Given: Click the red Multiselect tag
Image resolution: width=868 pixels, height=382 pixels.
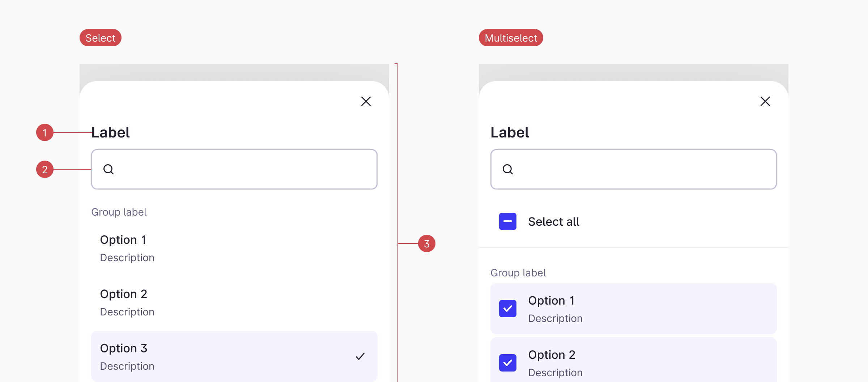Looking at the screenshot, I should [511, 38].
